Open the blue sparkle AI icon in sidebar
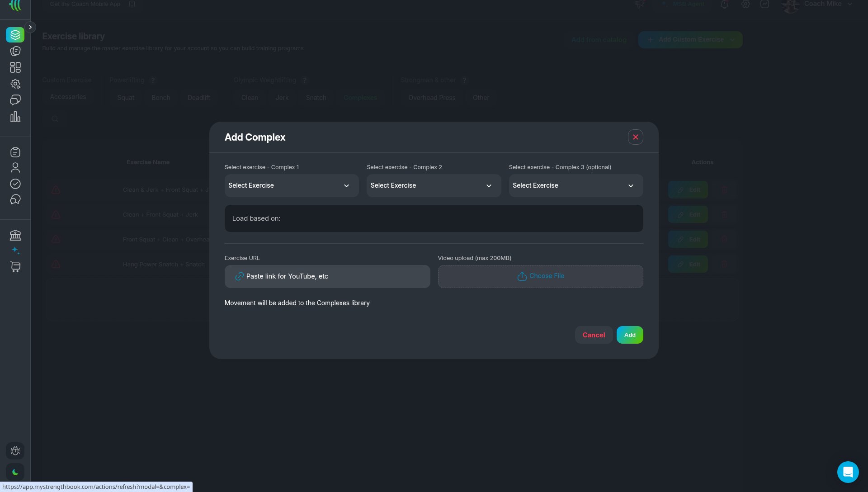 15,250
